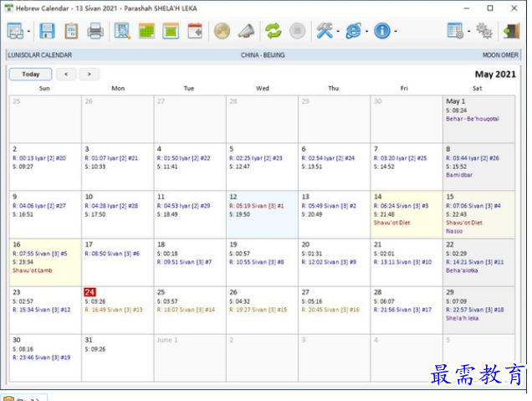The width and height of the screenshot is (532, 401).
Task: Click the Sun column header
Action: 44,88
